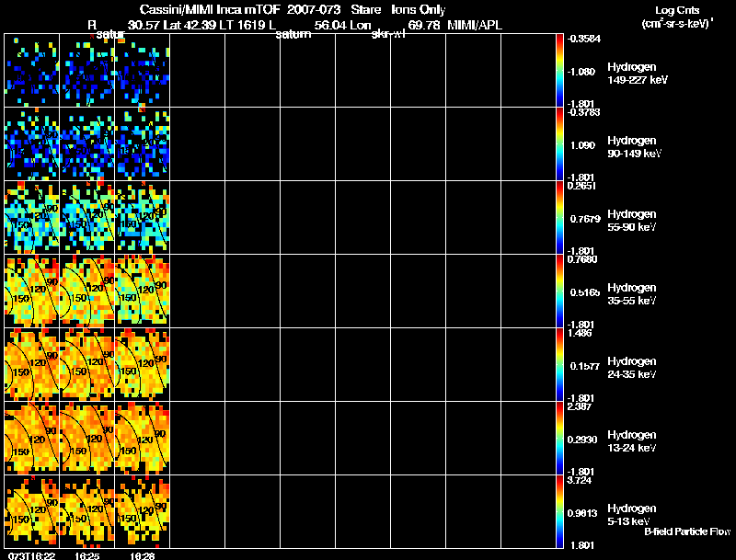The width and height of the screenshot is (736, 560).
Task: Click the 'Hydrogen 13-24 keV' row label
Action: click(x=632, y=441)
